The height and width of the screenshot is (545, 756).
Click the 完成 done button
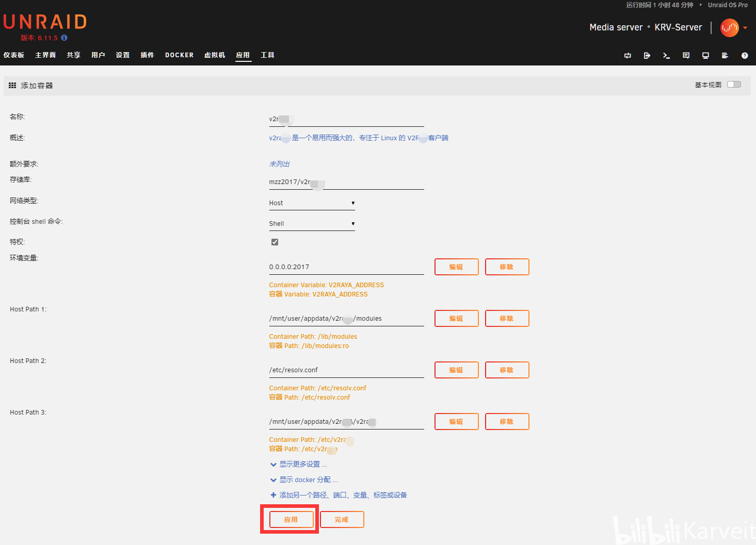(x=342, y=520)
